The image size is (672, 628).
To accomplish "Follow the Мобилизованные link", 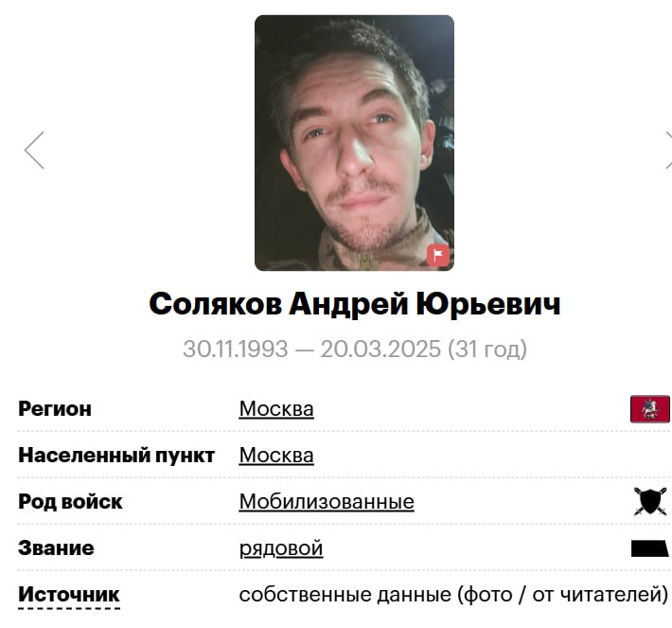I will coord(327,501).
